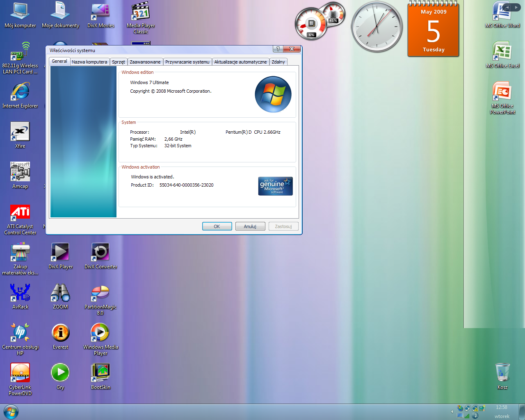Switch to Aktualizacje automatyczne tab
The image size is (525, 420).
(x=240, y=62)
